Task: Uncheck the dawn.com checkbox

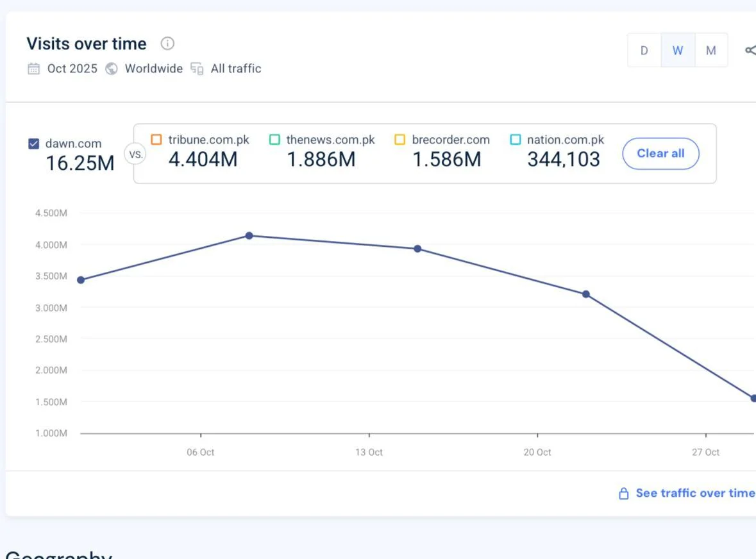Action: (x=34, y=144)
